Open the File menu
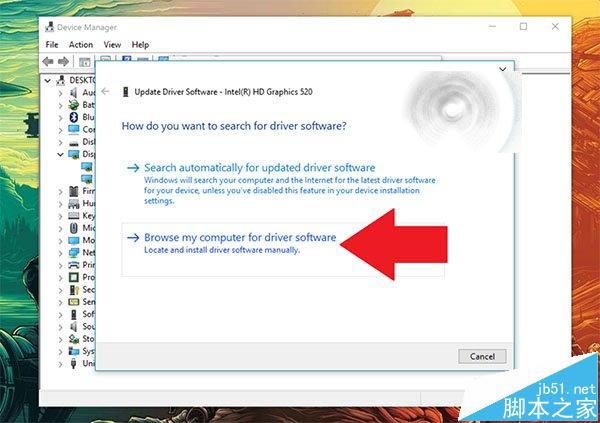The height and width of the screenshot is (423, 600). 52,44
